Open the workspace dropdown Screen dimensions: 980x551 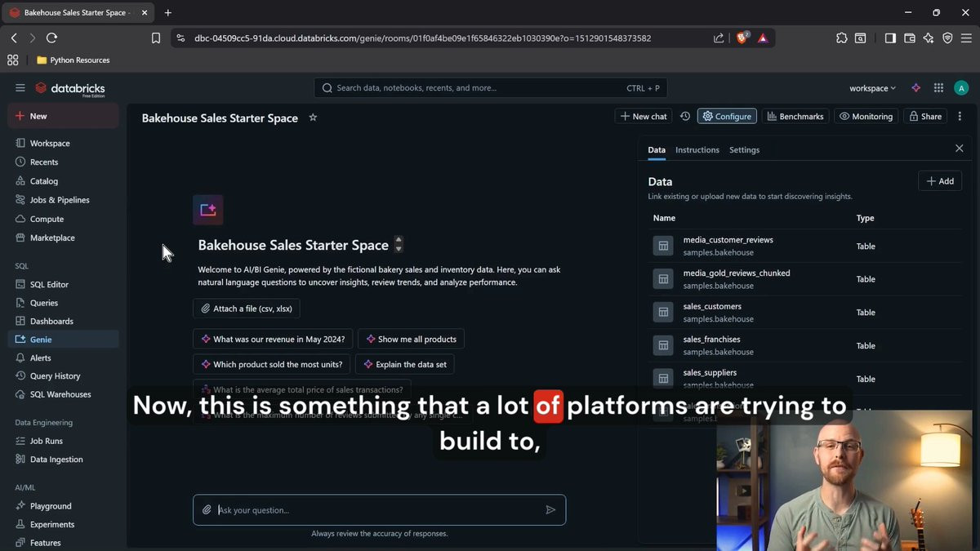[x=872, y=88]
